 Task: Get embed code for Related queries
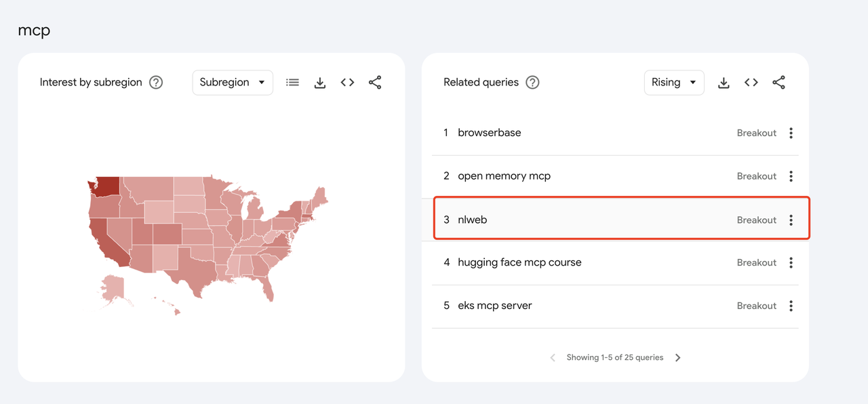coord(751,83)
